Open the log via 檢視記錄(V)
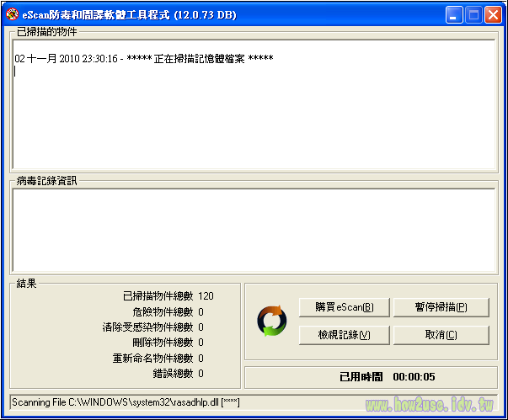This screenshot has width=508, height=420. [x=344, y=335]
